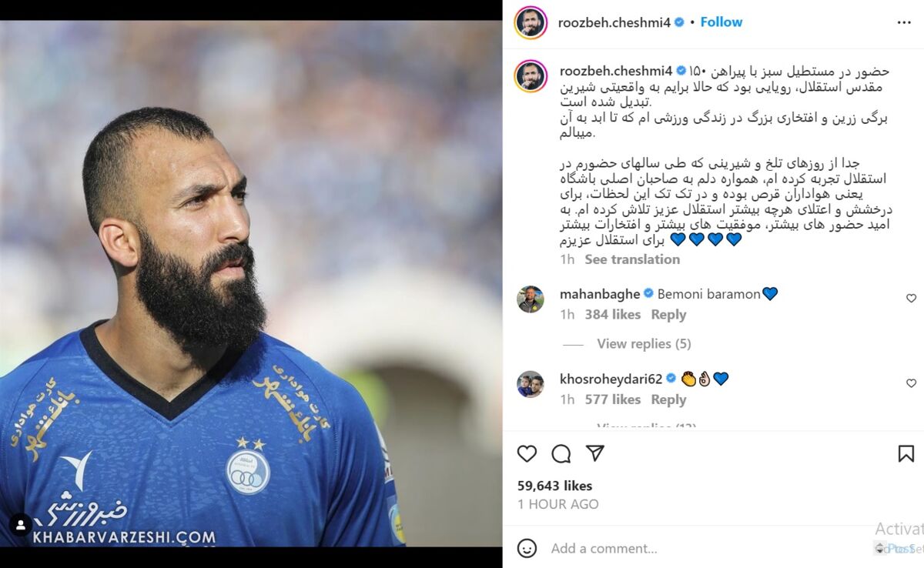Reply to khosroheydari62's comment
Viewport: 924px width, 568px height.
pyautogui.click(x=668, y=399)
